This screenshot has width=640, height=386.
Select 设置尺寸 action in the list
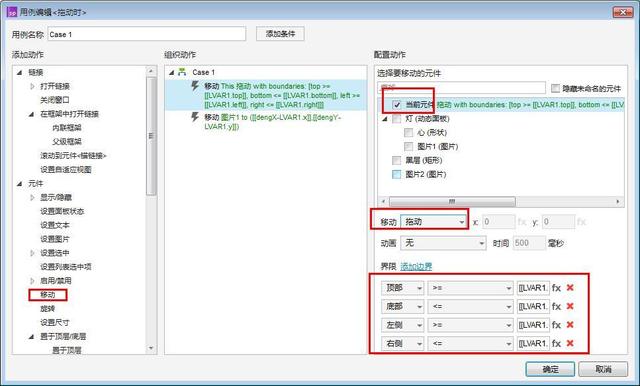(55, 322)
